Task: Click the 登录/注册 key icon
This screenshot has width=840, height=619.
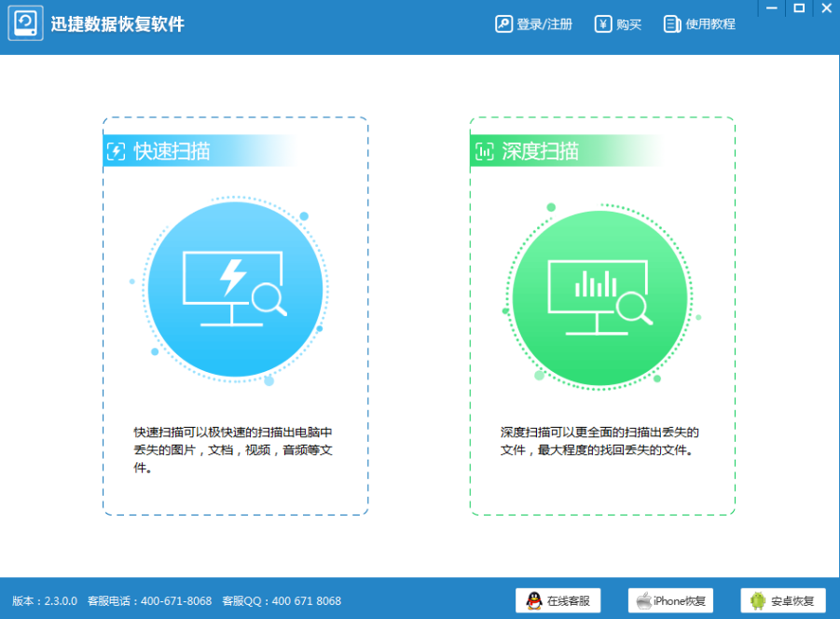Action: click(x=503, y=24)
